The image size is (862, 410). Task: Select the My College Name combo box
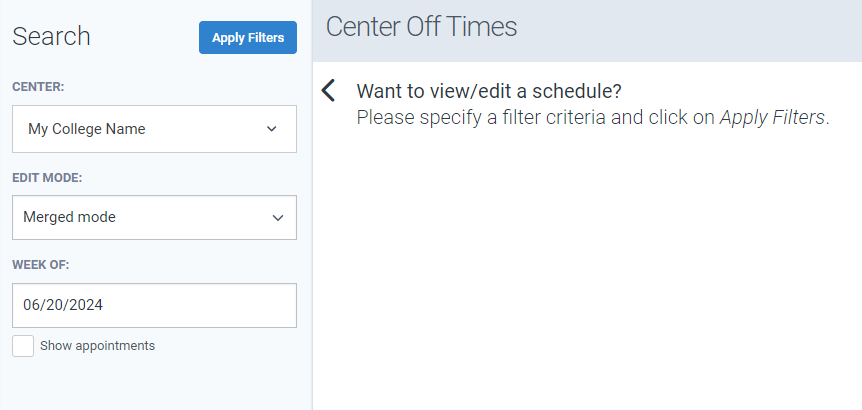pyautogui.click(x=140, y=129)
